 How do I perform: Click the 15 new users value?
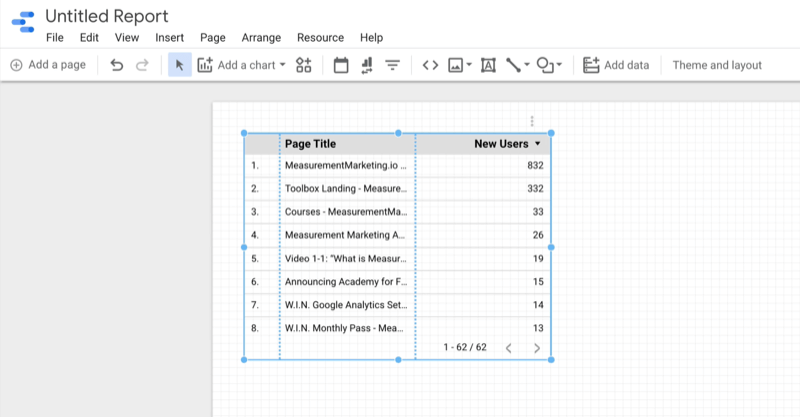(x=538, y=282)
